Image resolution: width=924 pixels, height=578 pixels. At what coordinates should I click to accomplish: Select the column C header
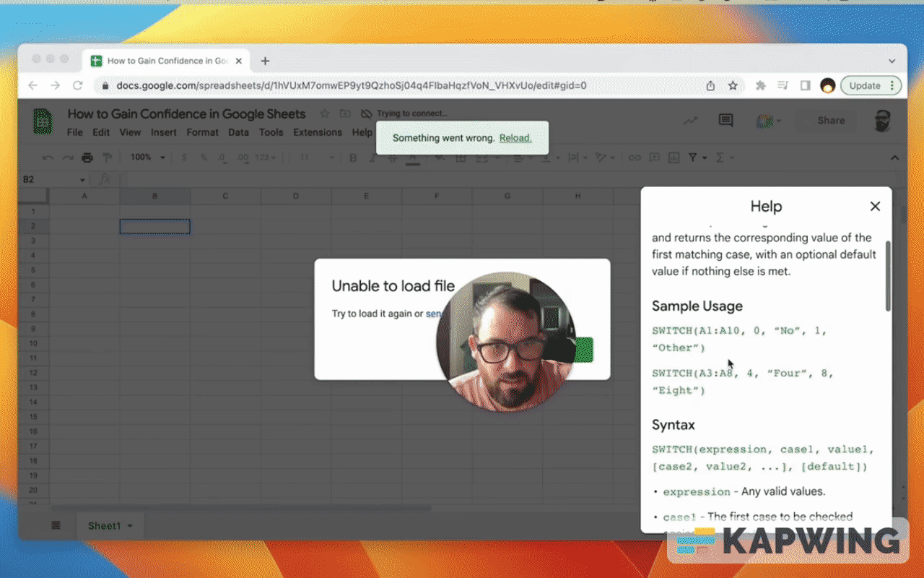pos(225,196)
